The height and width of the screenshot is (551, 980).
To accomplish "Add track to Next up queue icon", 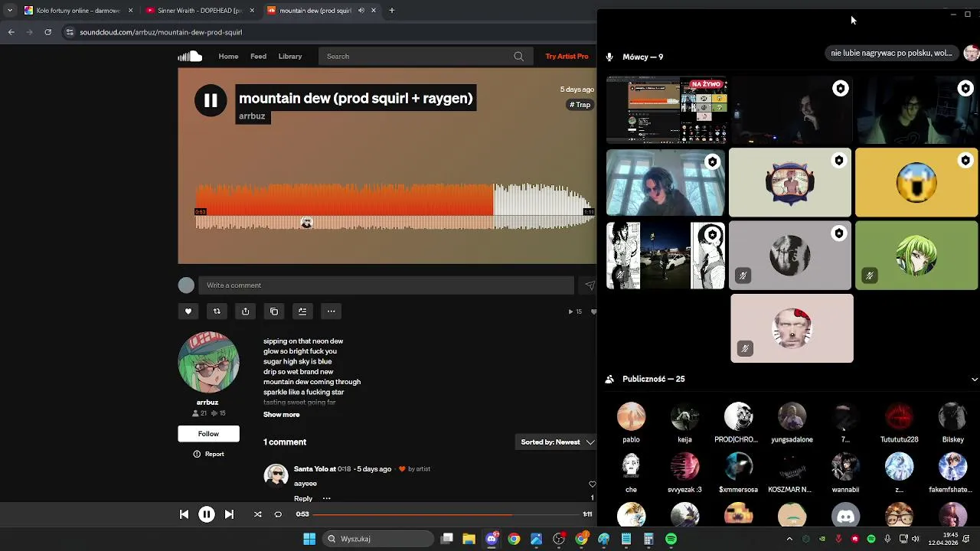I will (x=302, y=311).
